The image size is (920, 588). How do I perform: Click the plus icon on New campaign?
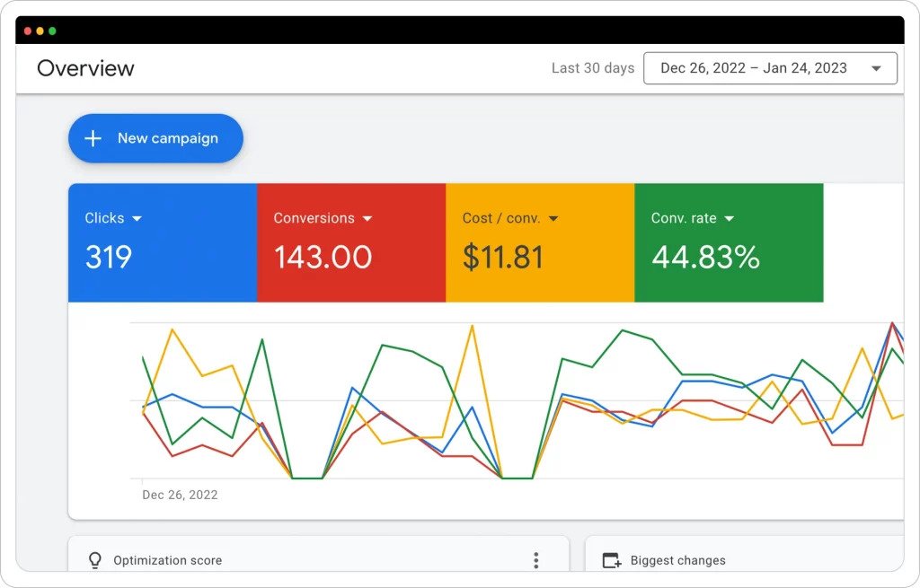[x=93, y=138]
